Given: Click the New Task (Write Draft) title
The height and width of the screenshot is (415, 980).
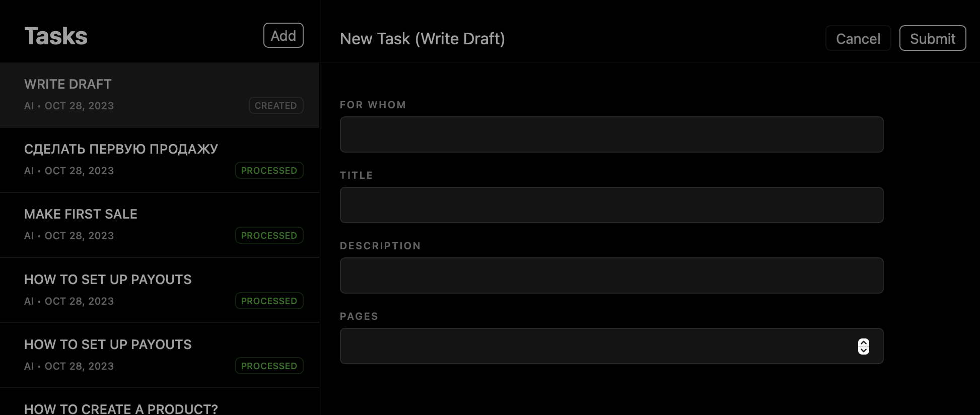Looking at the screenshot, I should point(422,39).
